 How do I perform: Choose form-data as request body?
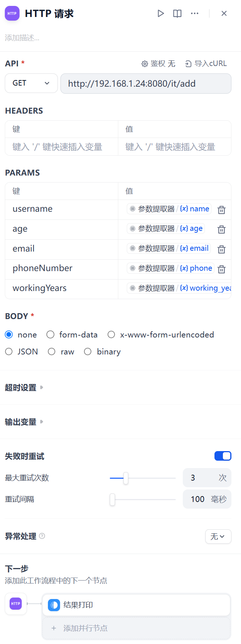pos(50,335)
